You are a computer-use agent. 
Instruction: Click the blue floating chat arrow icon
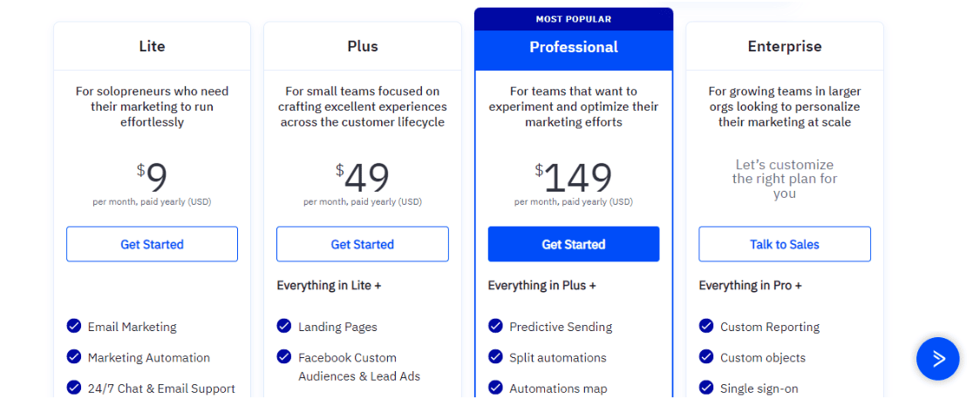[937, 359]
